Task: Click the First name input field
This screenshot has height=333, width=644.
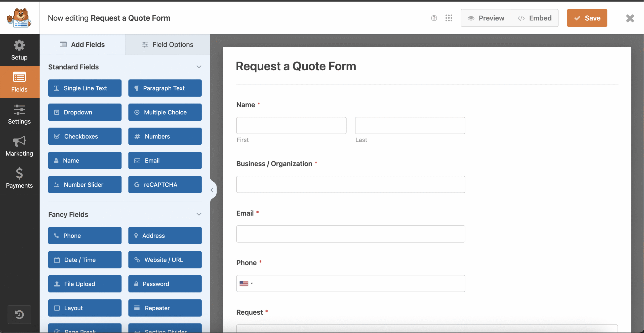Action: pyautogui.click(x=291, y=125)
